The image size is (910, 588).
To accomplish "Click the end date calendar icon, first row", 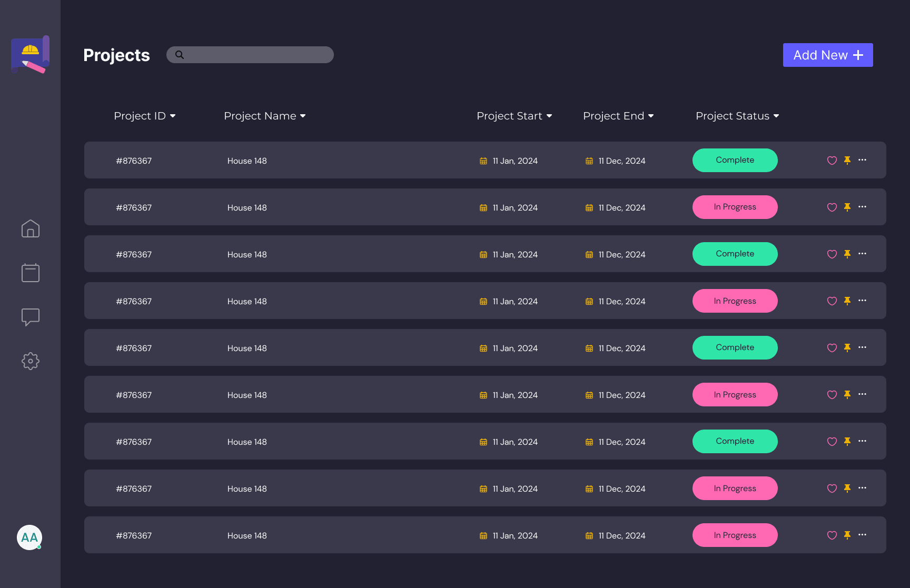I will point(589,161).
